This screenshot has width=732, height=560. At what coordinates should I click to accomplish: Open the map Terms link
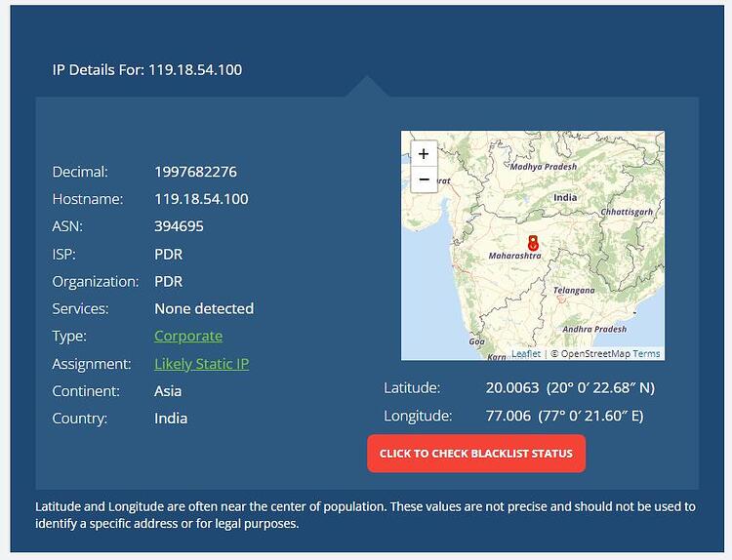coord(646,354)
